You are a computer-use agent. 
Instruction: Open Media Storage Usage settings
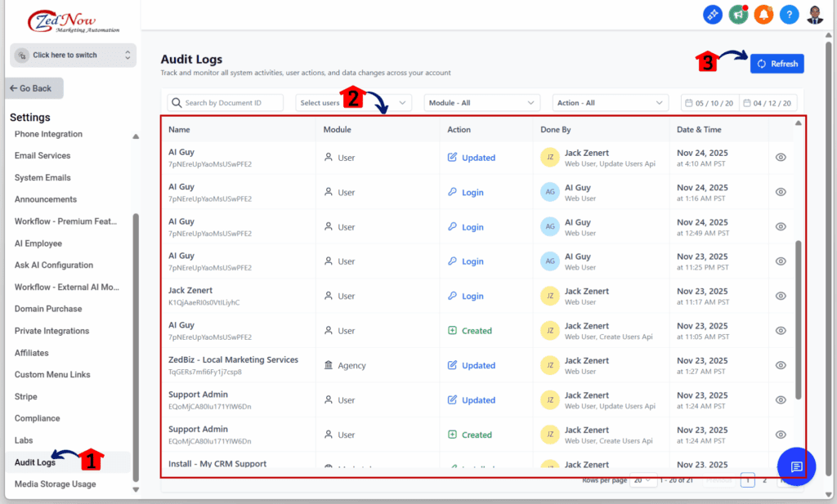55,484
